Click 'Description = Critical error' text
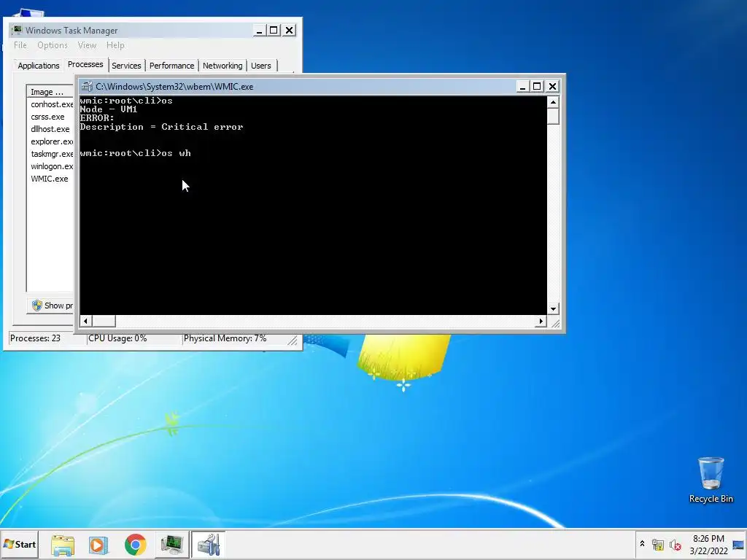Viewport: 747px width, 560px height. [x=161, y=127]
